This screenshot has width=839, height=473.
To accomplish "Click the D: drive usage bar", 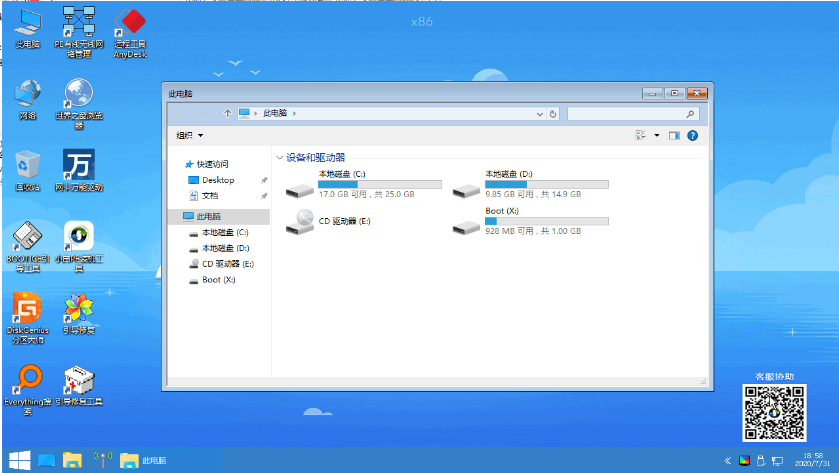I will (547, 184).
